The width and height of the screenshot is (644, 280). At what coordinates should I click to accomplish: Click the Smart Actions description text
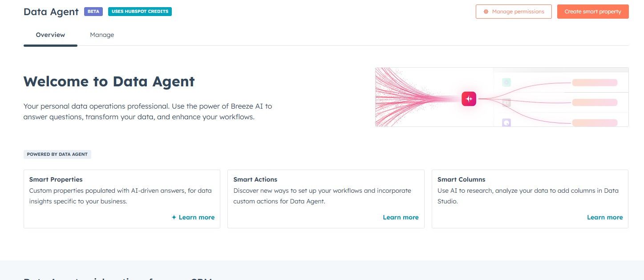pos(322,196)
